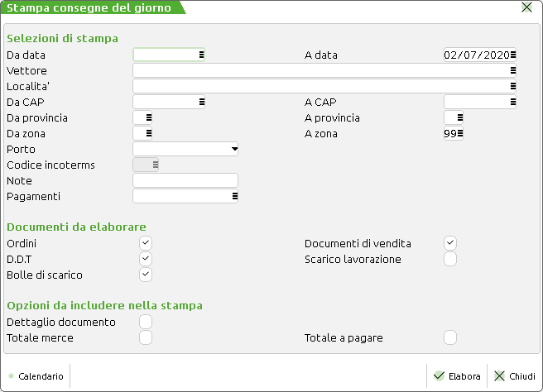The width and height of the screenshot is (543, 392).
Task: Enable Dettaglio documento option
Action: (146, 322)
